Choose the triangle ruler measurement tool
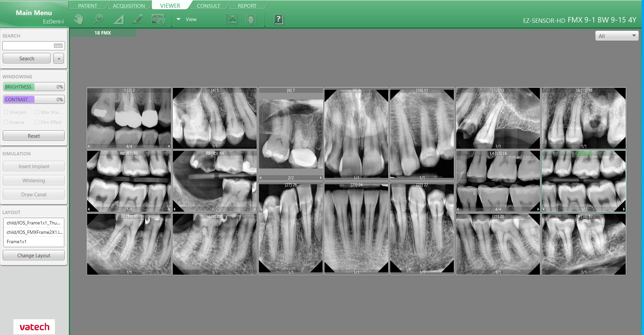 (x=118, y=20)
